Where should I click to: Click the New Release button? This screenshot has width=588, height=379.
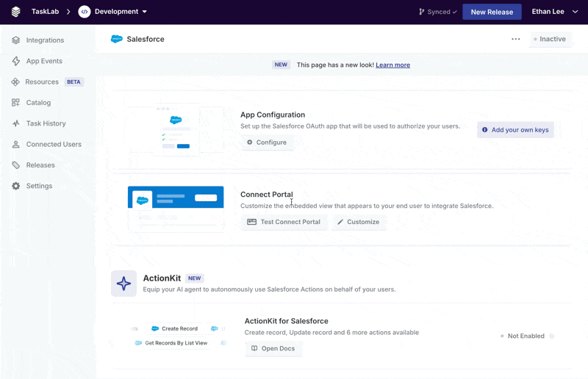click(x=492, y=12)
